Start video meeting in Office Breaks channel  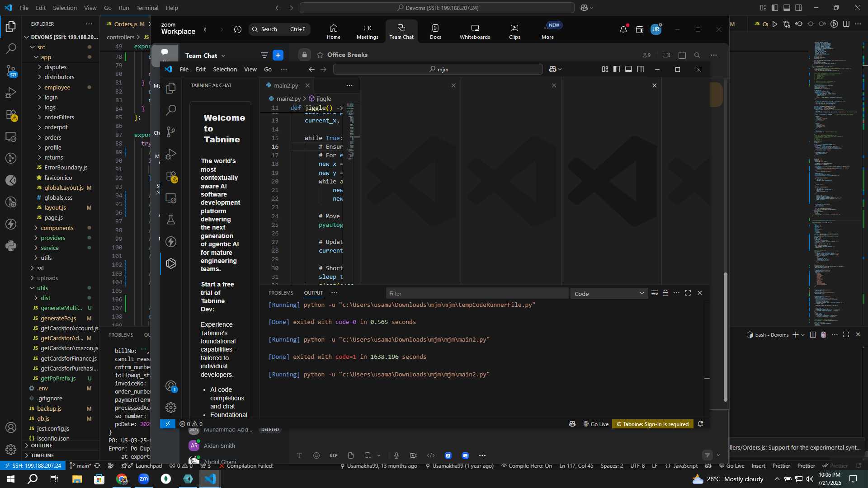coord(666,55)
